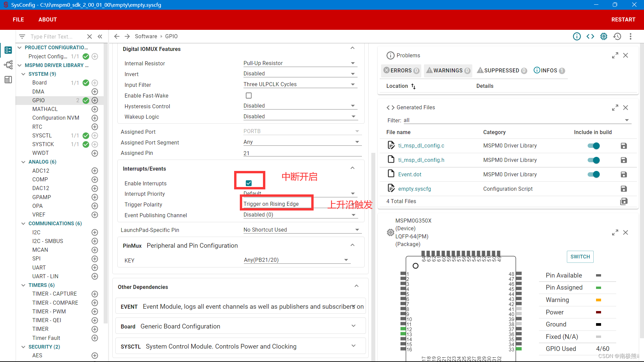Image resolution: width=644 pixels, height=362 pixels.
Task: Click the Power dark red legend swatch
Action: click(x=598, y=312)
